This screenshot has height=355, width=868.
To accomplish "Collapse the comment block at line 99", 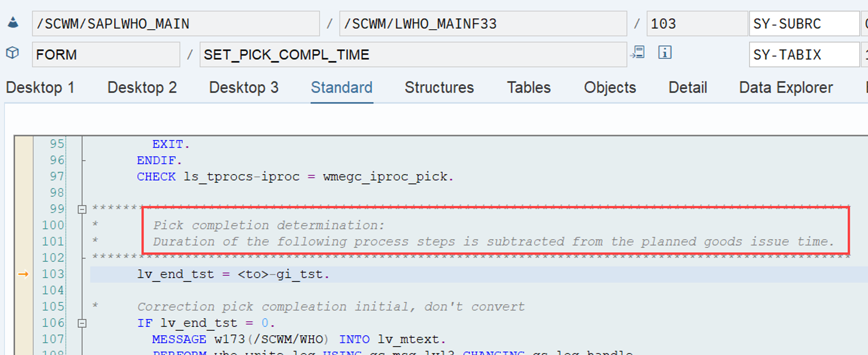I will [82, 209].
